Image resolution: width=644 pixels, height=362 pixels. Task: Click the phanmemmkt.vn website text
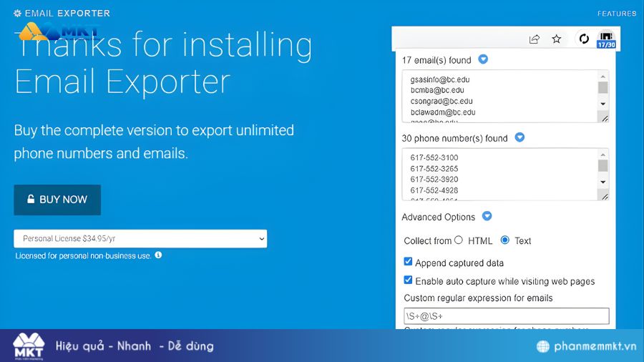pos(595,346)
